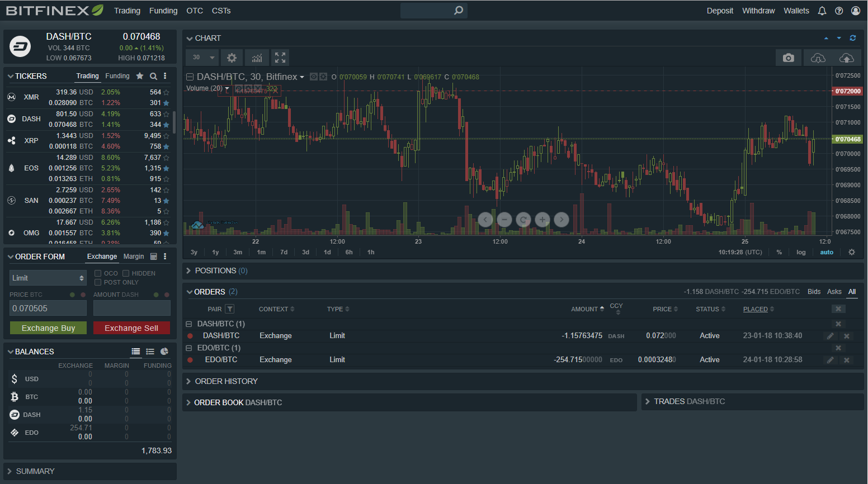Image resolution: width=868 pixels, height=484 pixels.
Task: Cancel the EDO/BTC limit order
Action: (x=847, y=360)
